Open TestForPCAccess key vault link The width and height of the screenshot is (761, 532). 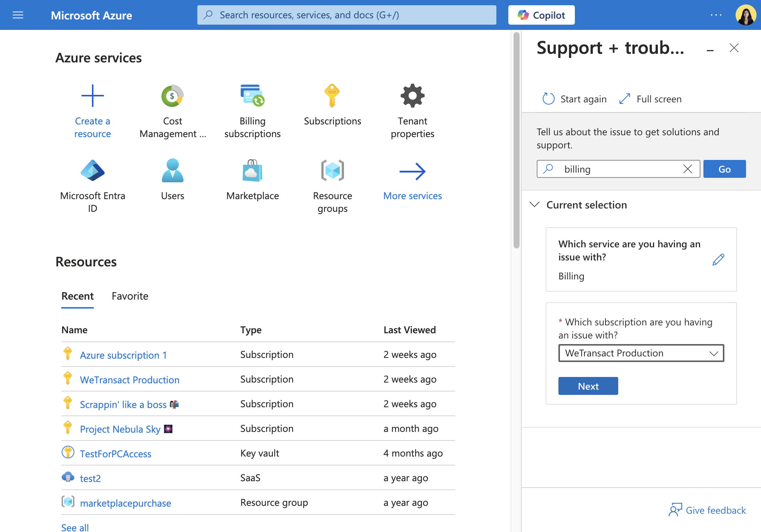click(115, 454)
